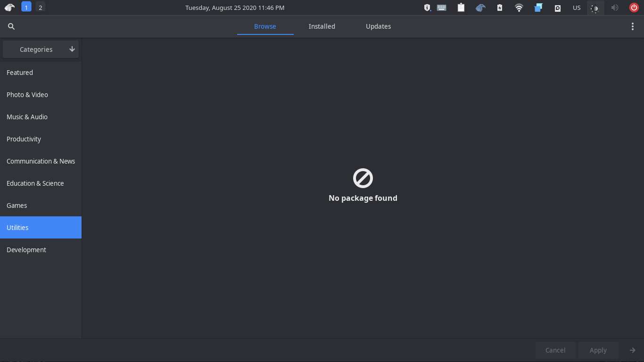Open the Garuda eagle launcher menu
644x362 pixels.
coord(9,8)
